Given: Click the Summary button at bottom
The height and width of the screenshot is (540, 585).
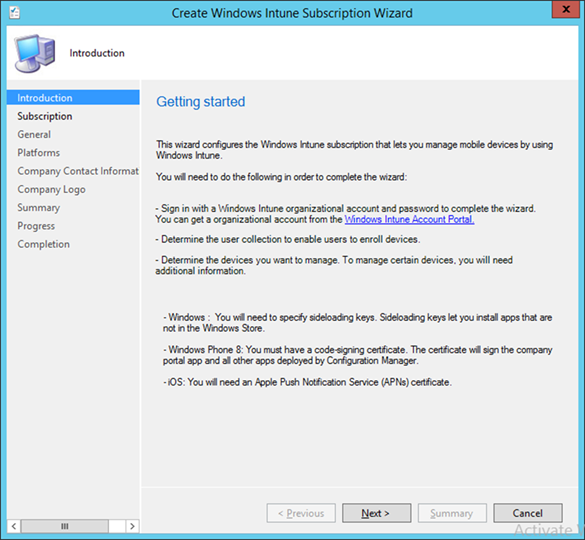Looking at the screenshot, I should (452, 513).
